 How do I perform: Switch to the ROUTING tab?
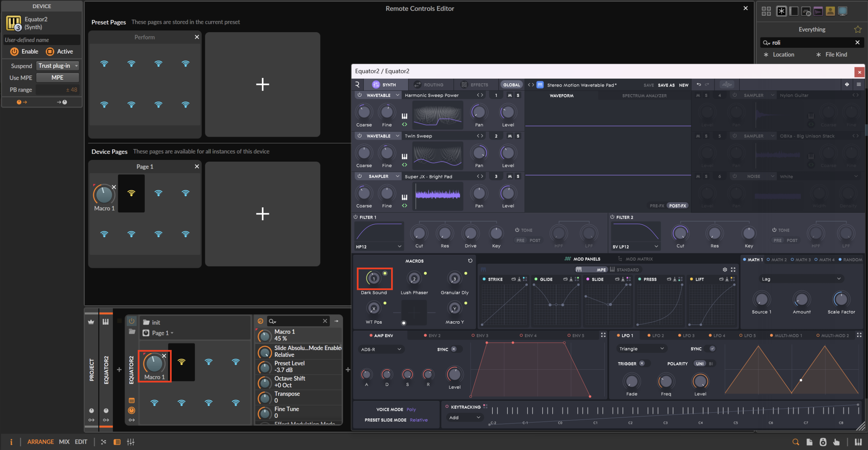(428, 85)
